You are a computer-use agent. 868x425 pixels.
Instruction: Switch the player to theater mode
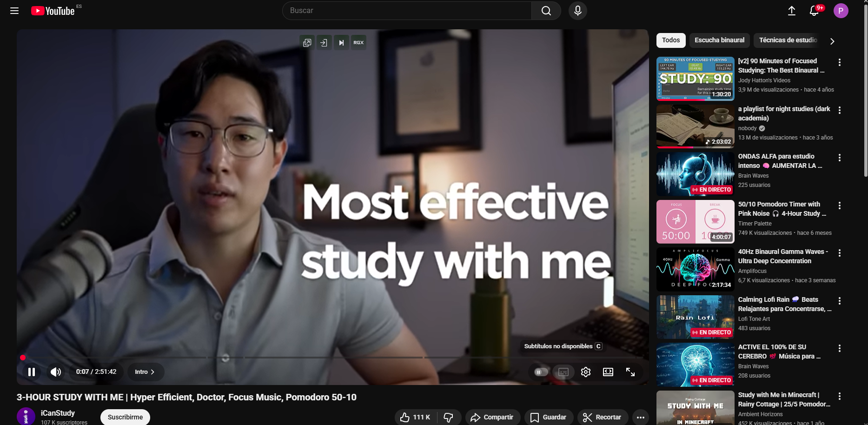(608, 372)
